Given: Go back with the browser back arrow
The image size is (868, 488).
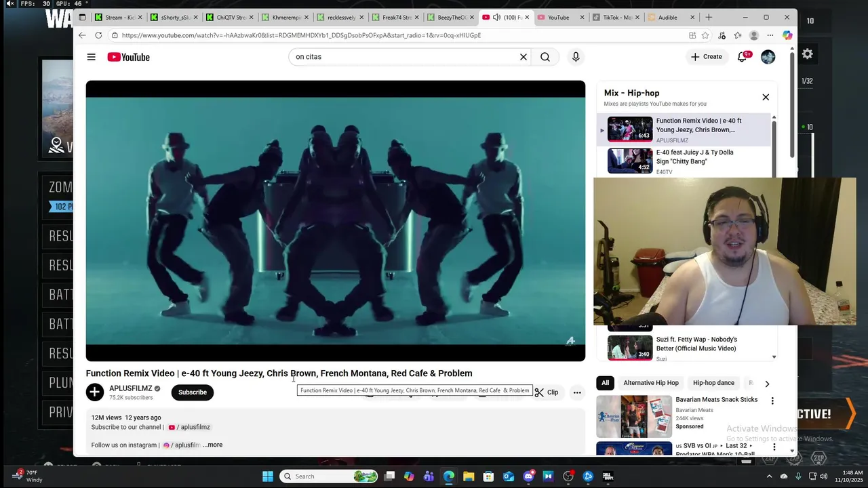Looking at the screenshot, I should 82,35.
